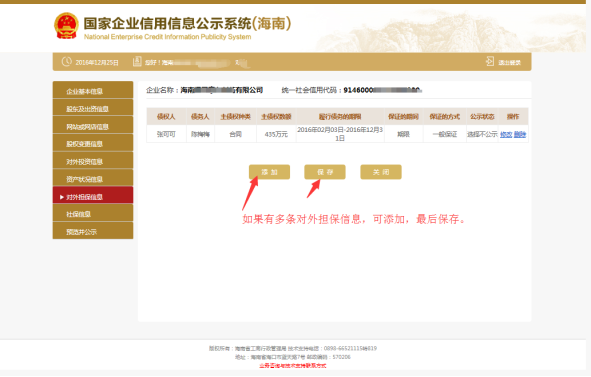Click the 退出登录 logout icon
Viewport: 591px width, 377px height.
[x=490, y=61]
